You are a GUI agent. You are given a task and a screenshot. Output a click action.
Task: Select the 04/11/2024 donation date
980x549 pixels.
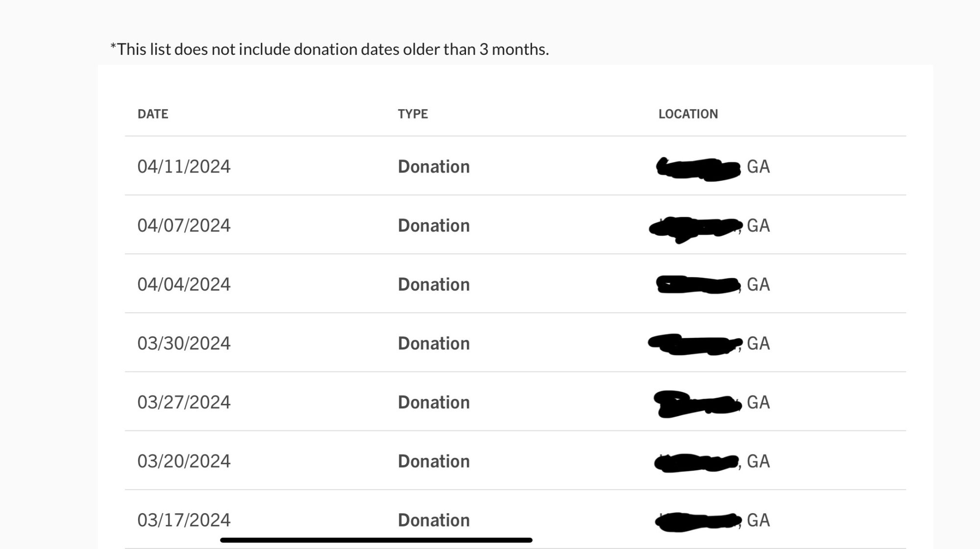pos(184,167)
